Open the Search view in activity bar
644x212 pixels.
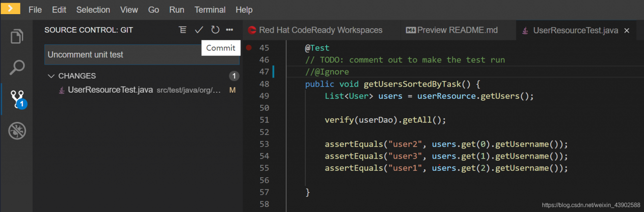click(17, 66)
